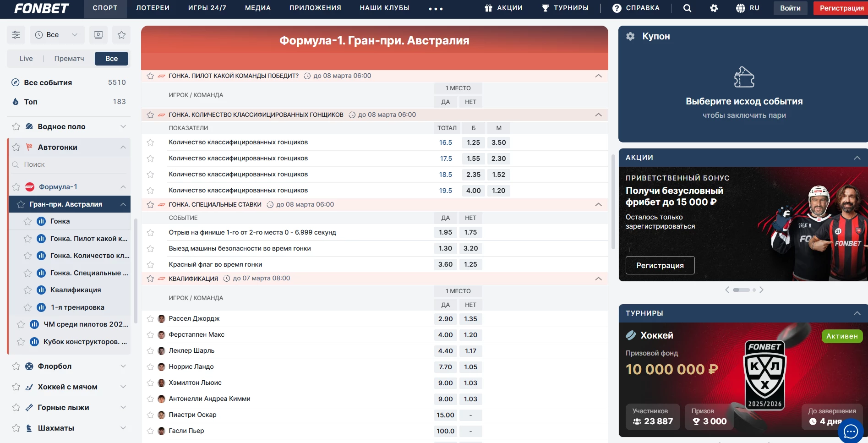This screenshot has width=868, height=443.
Task: Click the coupon settings gear icon
Action: coord(630,37)
